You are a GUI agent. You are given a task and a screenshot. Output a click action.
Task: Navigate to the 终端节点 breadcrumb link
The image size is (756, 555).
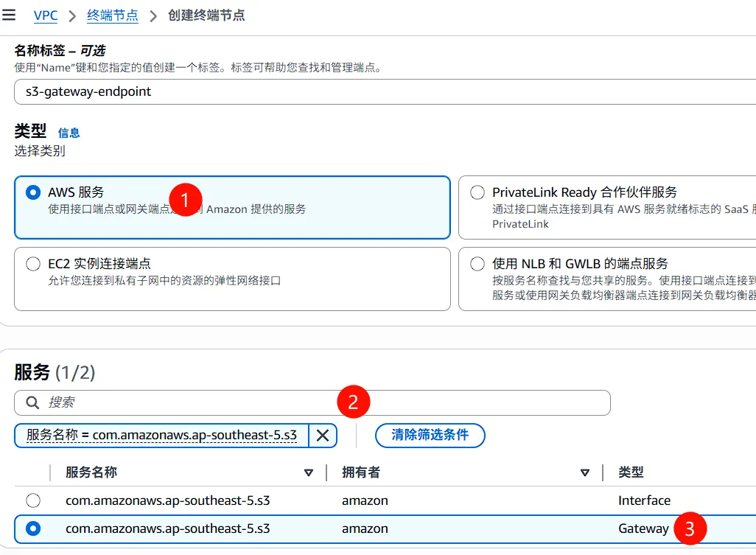[113, 15]
